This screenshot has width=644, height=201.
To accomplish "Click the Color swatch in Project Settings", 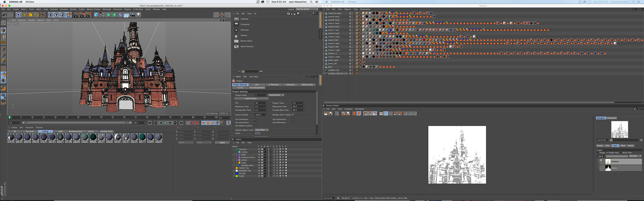I will pos(257,133).
